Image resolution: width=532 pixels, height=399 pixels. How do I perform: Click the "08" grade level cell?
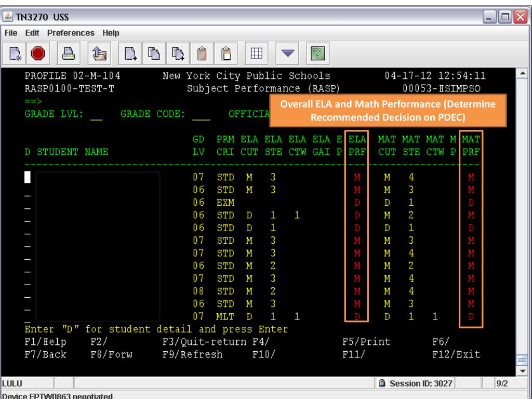198,291
